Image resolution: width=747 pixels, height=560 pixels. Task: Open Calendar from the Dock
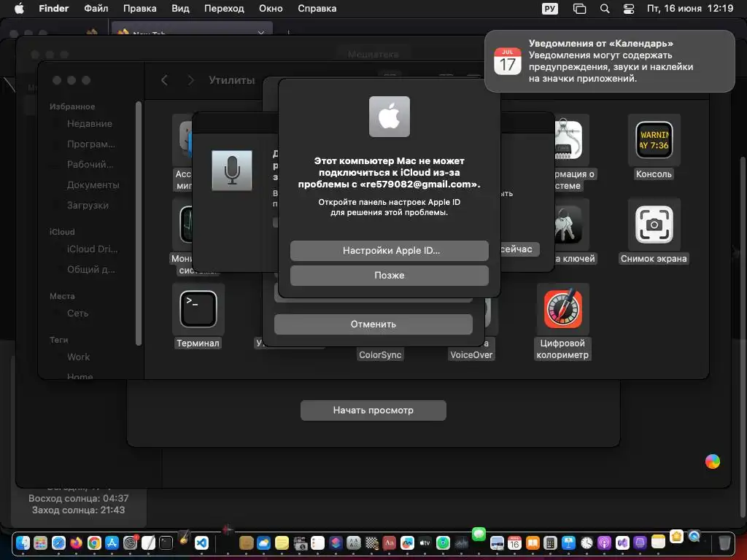(x=514, y=542)
